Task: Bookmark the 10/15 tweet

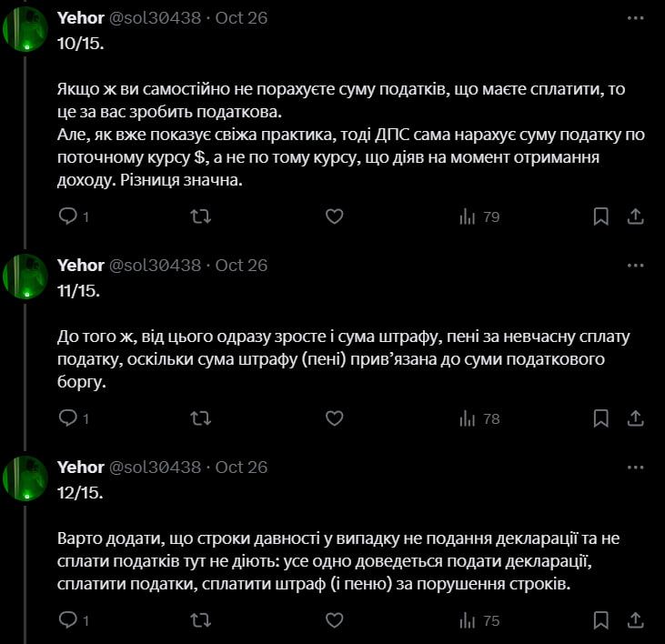Action: point(601,216)
